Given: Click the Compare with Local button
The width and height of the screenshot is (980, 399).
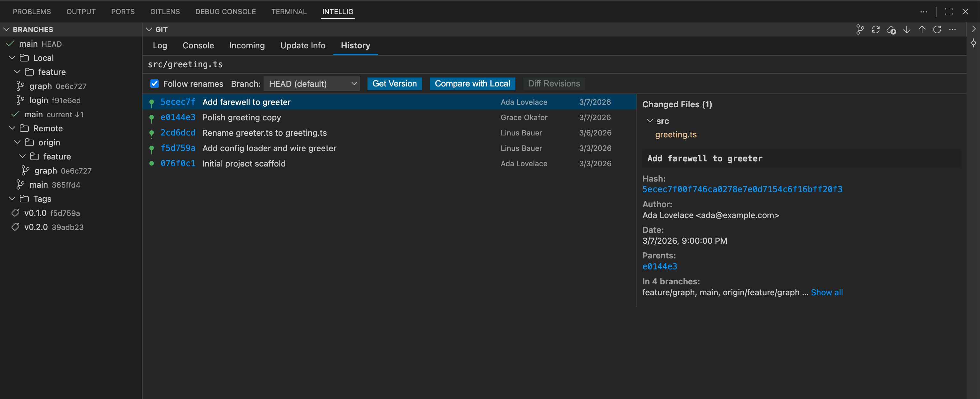Looking at the screenshot, I should click(x=472, y=84).
